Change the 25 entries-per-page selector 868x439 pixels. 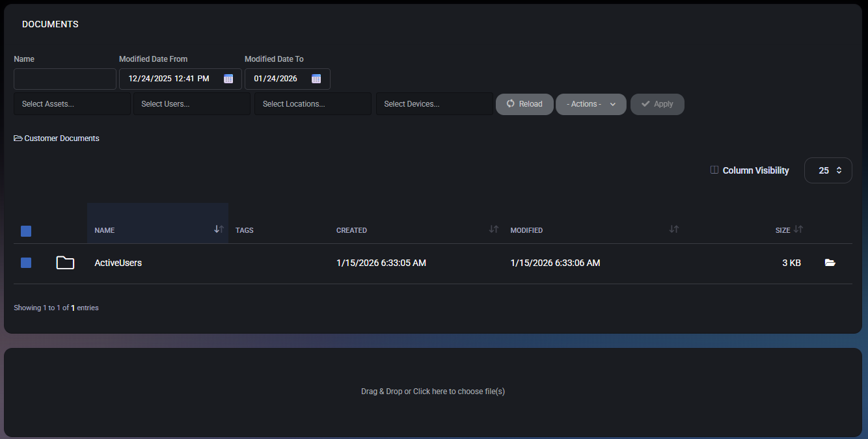pos(828,170)
